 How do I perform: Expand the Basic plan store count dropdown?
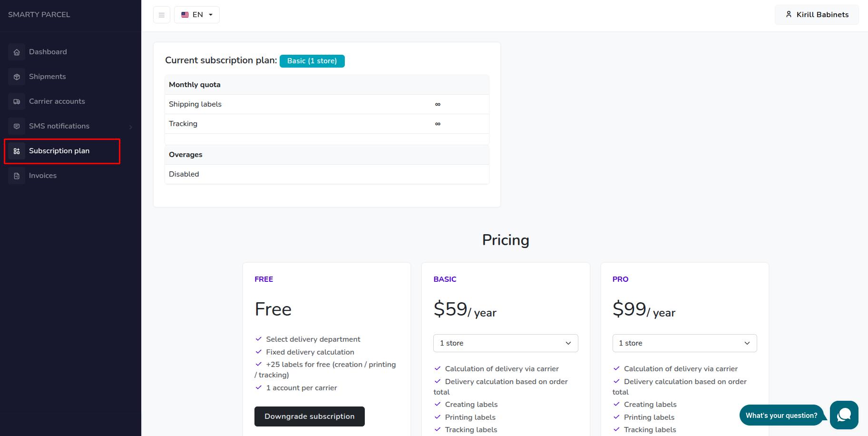tap(505, 343)
